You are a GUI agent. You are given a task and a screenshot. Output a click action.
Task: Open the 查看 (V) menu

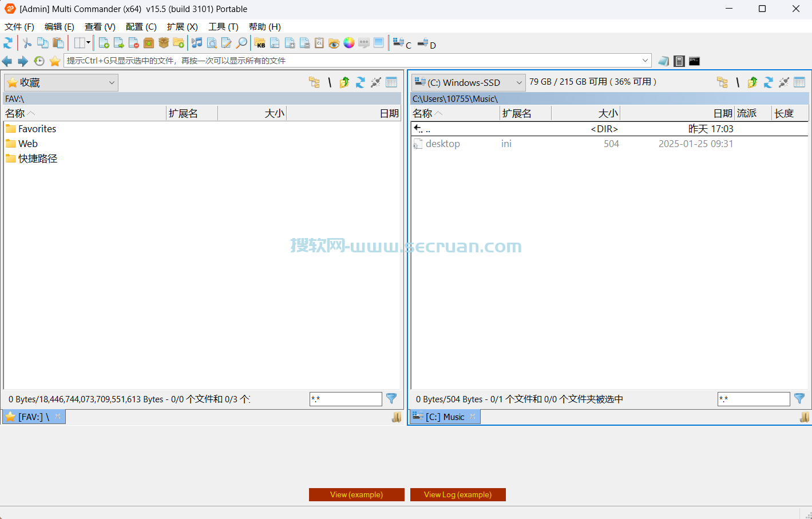click(100, 27)
